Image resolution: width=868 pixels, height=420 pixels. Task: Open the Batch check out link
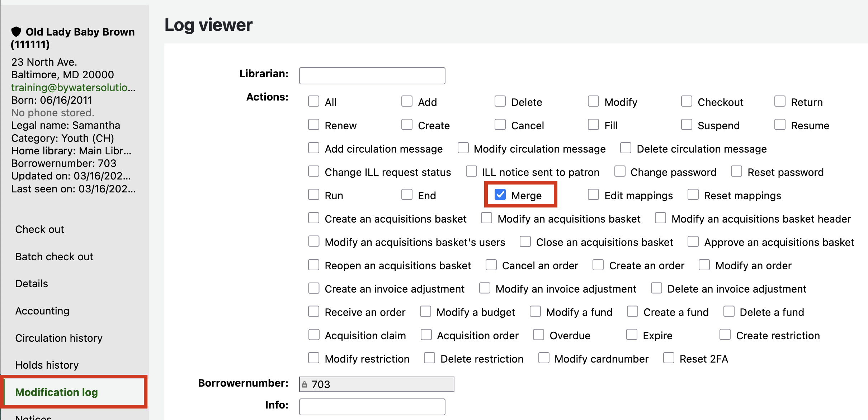(54, 257)
